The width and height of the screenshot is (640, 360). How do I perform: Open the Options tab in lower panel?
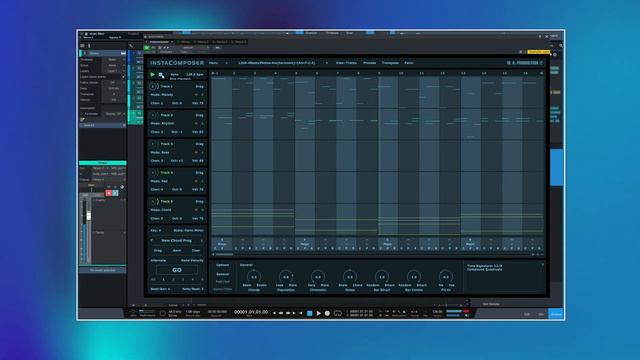click(222, 265)
